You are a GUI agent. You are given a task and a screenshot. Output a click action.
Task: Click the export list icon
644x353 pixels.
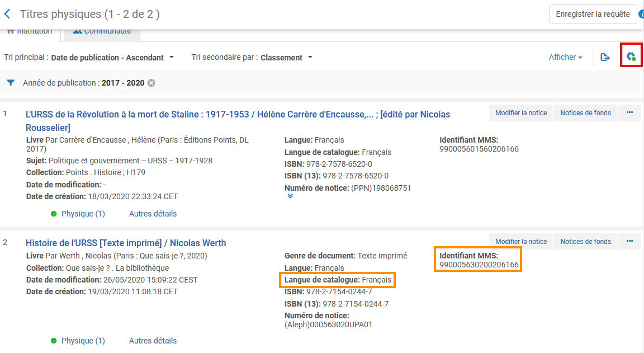pos(605,57)
